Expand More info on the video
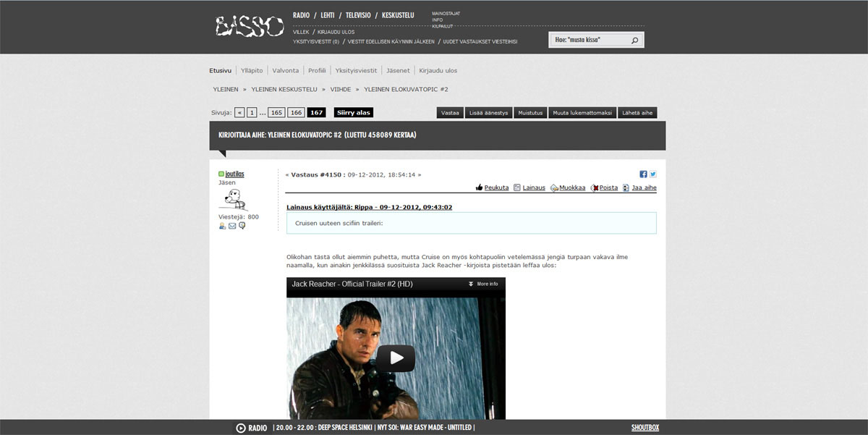Image resolution: width=868 pixels, height=435 pixels. [x=483, y=284]
